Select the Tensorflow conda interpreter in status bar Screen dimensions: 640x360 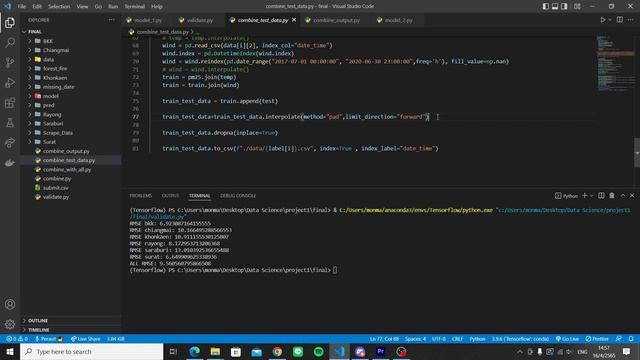tap(520, 339)
